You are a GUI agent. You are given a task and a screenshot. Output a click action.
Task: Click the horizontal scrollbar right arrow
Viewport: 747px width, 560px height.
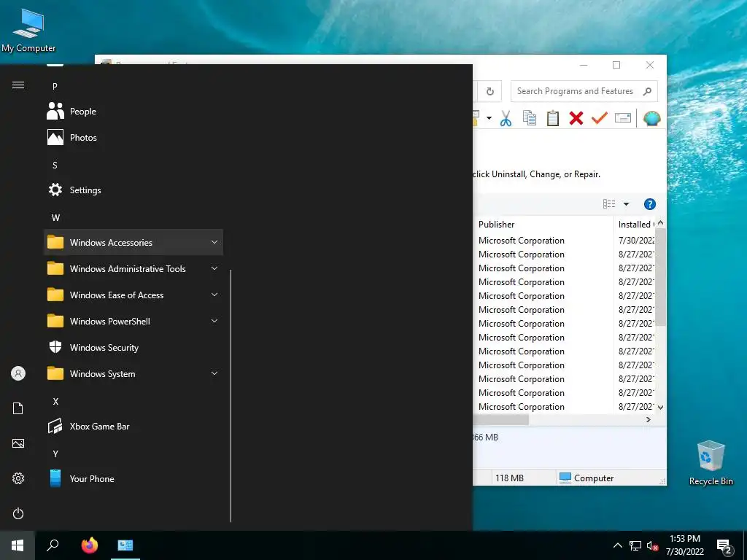click(648, 419)
